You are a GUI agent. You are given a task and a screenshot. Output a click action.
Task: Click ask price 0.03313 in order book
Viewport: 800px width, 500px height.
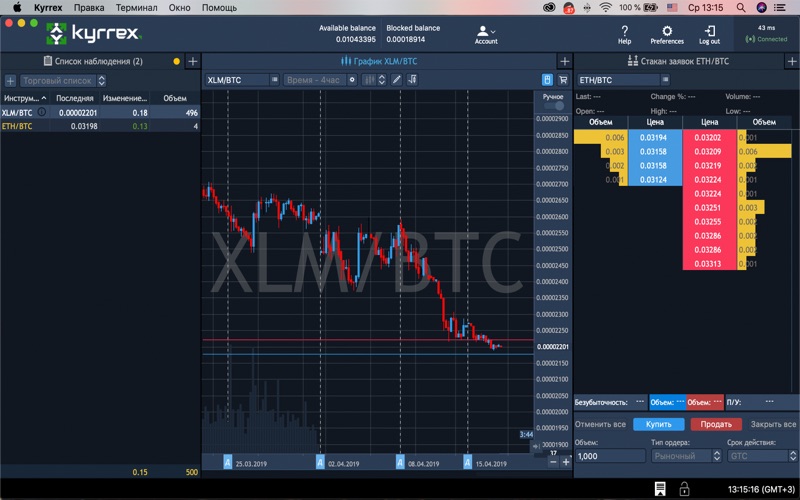point(709,264)
